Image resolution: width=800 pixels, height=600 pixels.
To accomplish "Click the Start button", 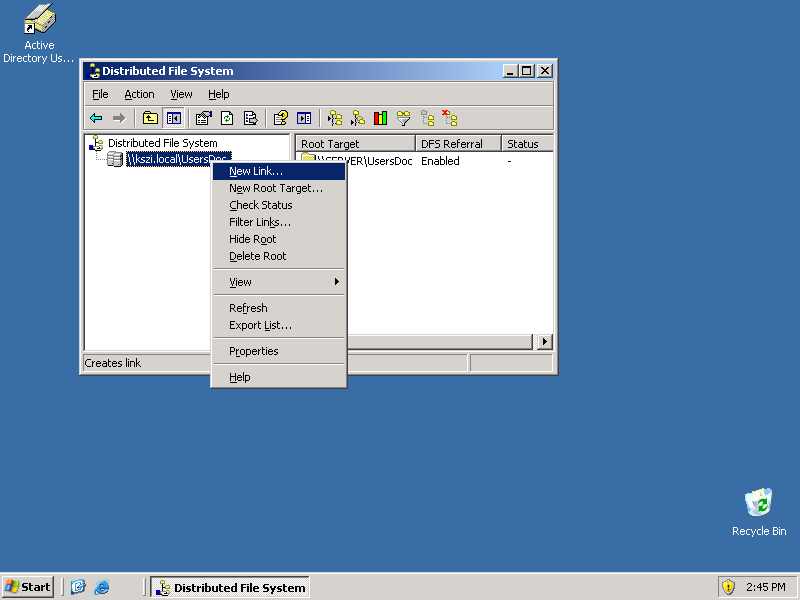I will coord(28,587).
